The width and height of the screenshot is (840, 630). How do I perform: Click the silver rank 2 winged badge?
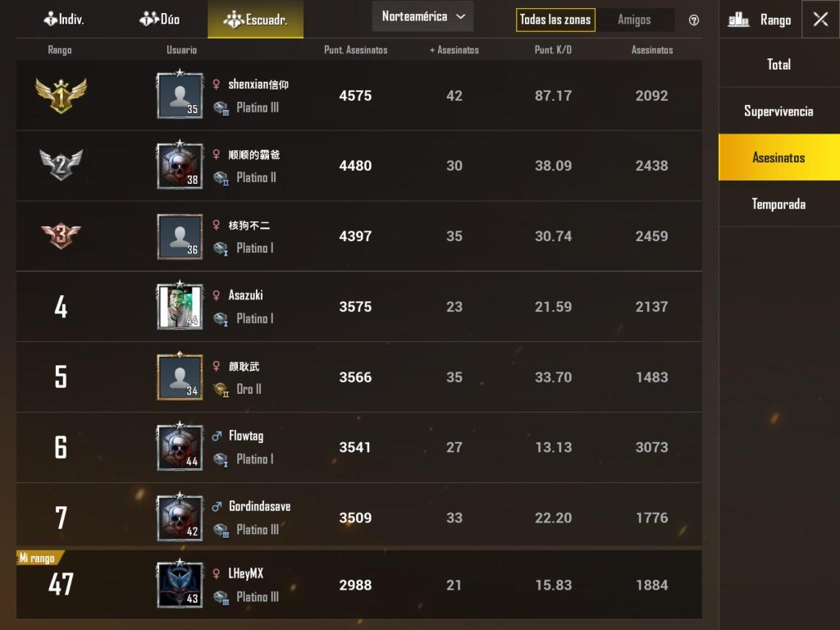coord(61,165)
